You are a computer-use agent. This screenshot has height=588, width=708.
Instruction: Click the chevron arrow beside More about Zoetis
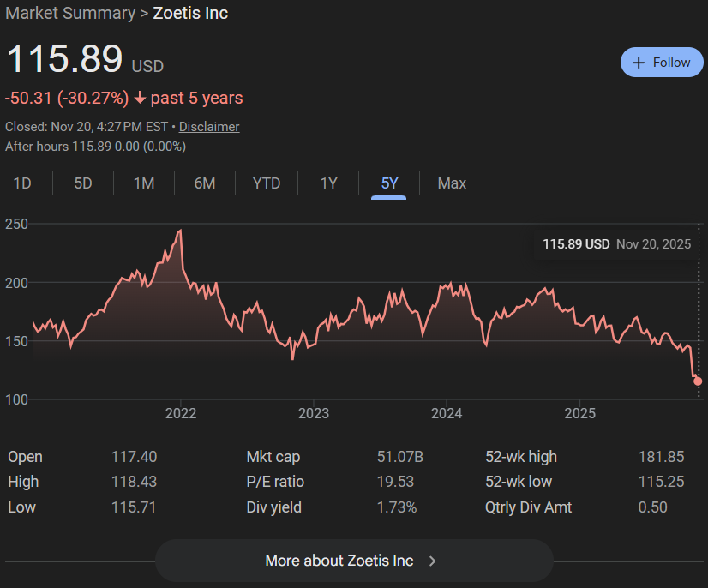tap(433, 561)
